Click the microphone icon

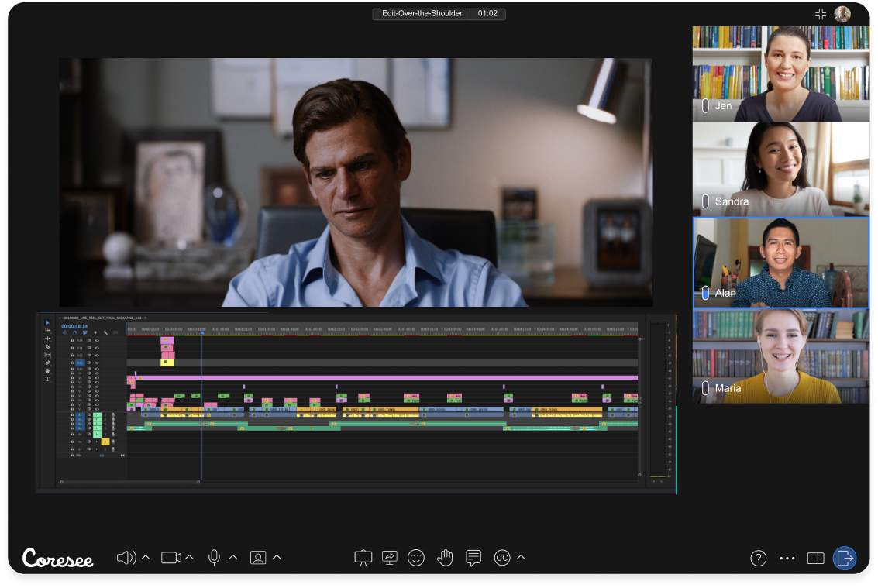[214, 558]
